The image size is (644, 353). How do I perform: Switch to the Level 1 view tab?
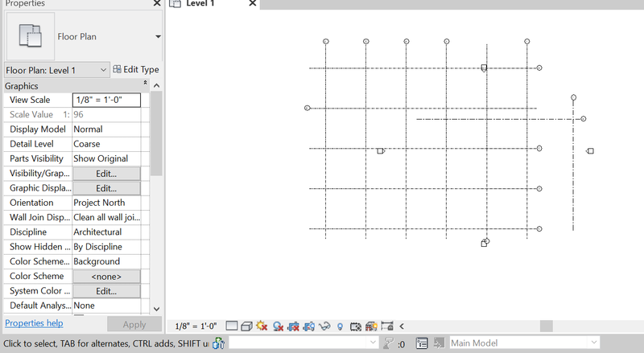(x=200, y=5)
